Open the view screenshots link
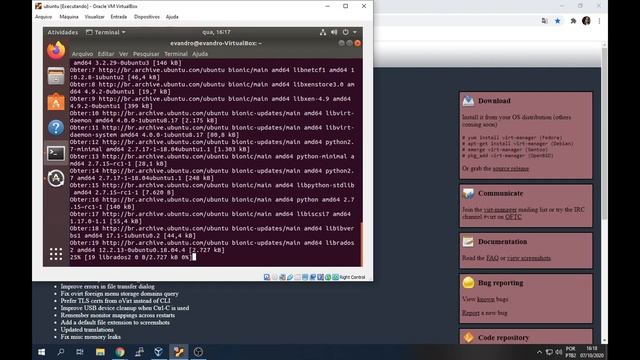Viewport: 640px width, 360px height. 529,258
